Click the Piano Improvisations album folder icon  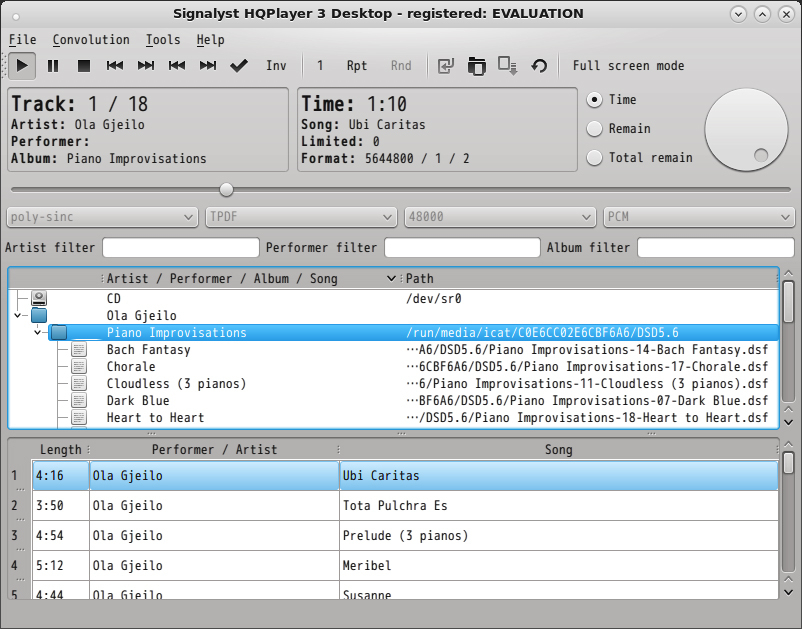point(59,332)
